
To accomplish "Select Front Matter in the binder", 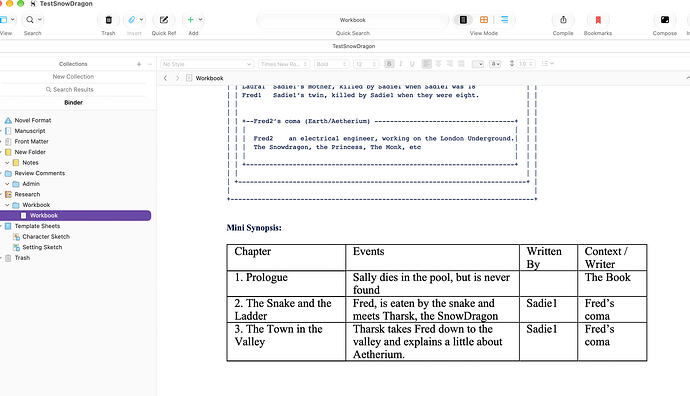I will [31, 141].
